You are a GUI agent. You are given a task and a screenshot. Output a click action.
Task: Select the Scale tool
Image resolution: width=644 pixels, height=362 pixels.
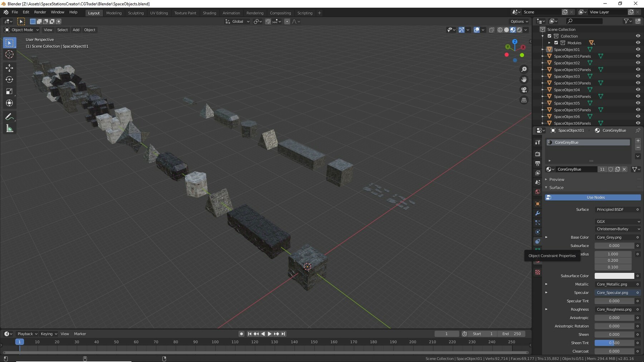[x=9, y=91]
